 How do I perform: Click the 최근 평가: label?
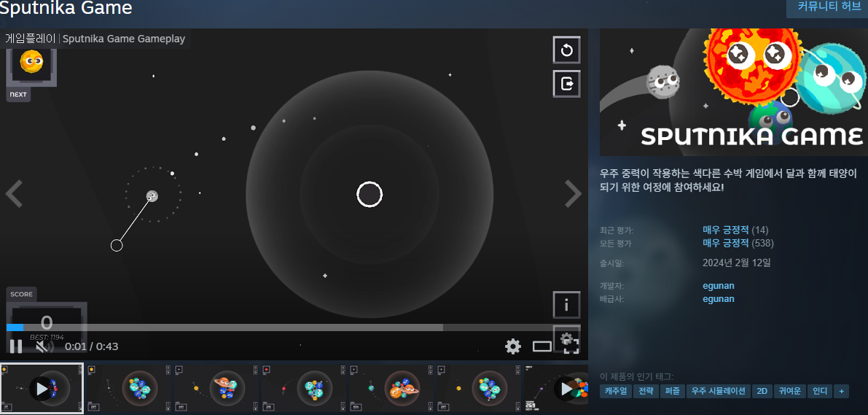coord(617,230)
